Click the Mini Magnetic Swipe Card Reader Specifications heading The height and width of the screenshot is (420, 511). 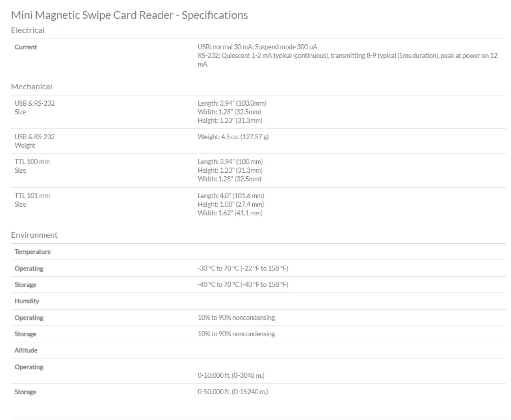pos(129,15)
